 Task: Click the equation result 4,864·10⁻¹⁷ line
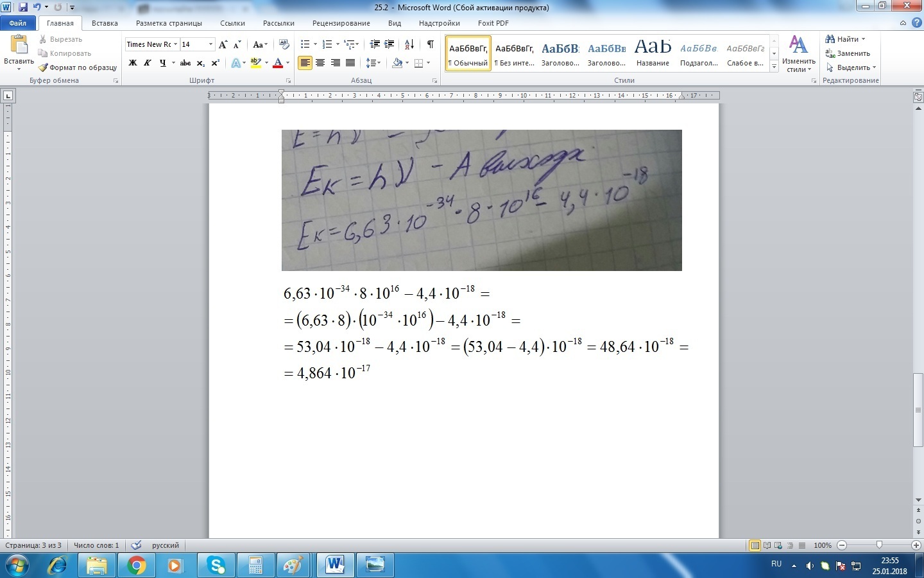(x=327, y=372)
